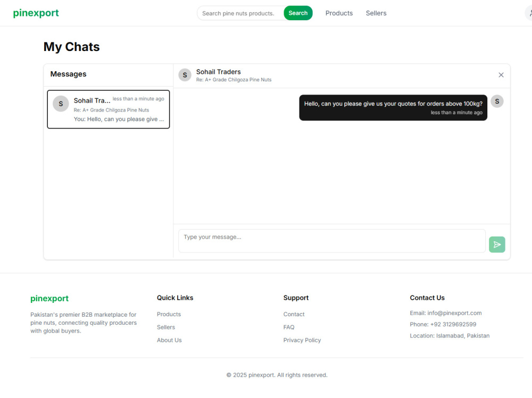Send the message with paper-plane icon
Screen dimensions: 532x398
click(497, 244)
